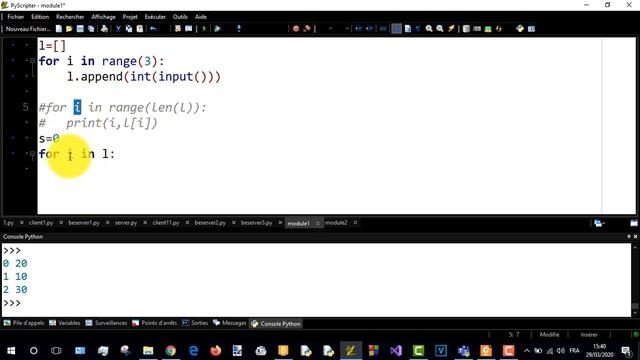Click the save file icon
The image size is (640, 360).
(80, 29)
